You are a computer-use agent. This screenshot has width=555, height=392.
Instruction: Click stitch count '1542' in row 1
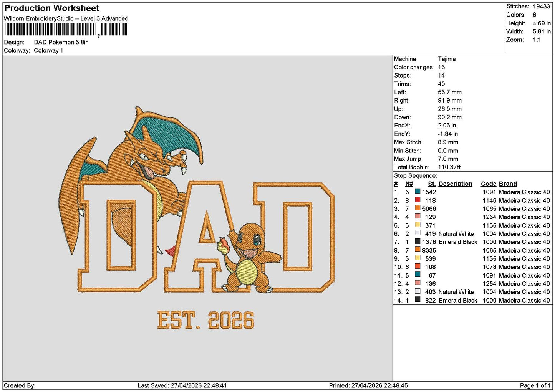(429, 192)
